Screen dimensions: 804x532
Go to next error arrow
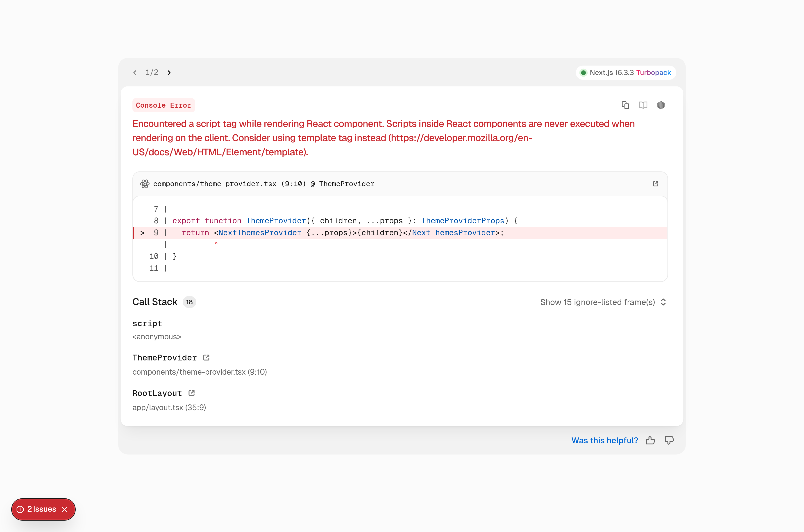[x=169, y=73]
